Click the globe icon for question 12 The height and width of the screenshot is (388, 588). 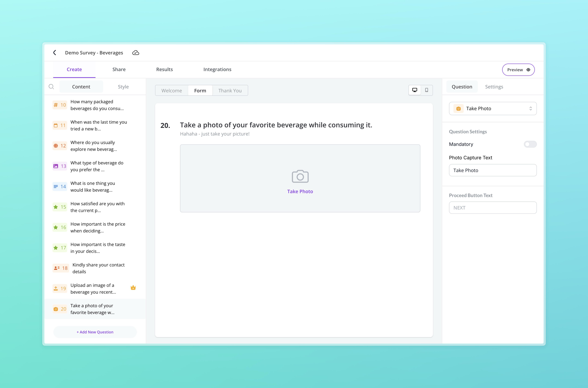point(56,146)
